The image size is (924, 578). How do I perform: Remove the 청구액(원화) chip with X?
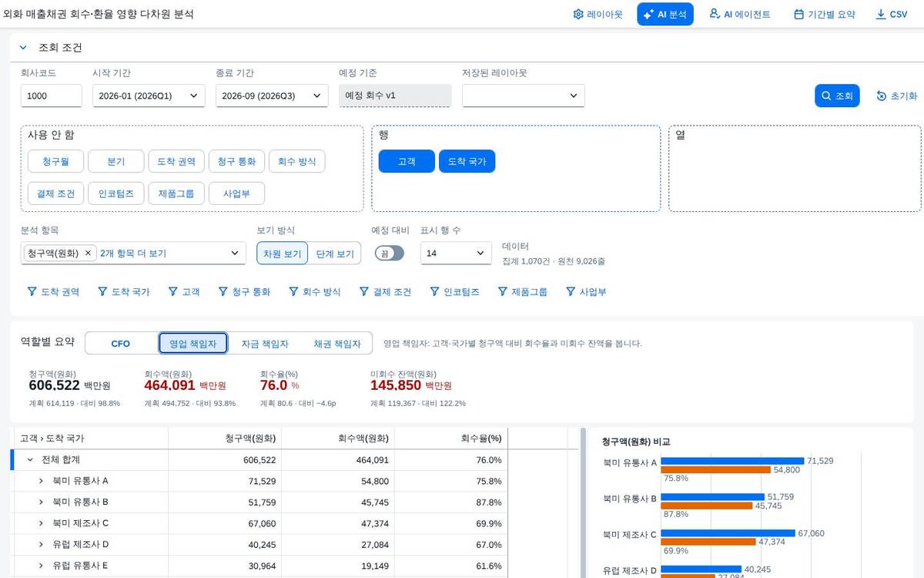pos(88,253)
